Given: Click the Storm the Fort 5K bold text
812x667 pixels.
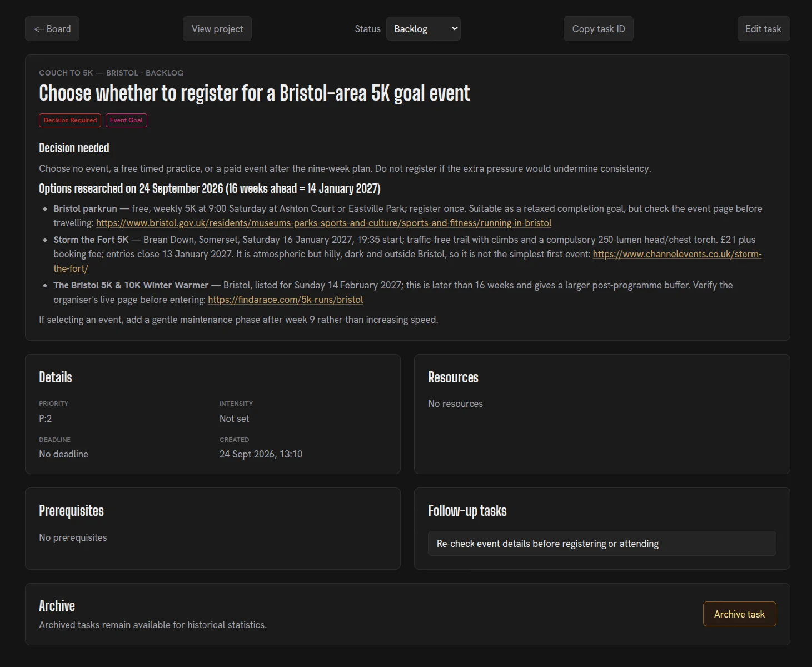Looking at the screenshot, I should tap(91, 240).
